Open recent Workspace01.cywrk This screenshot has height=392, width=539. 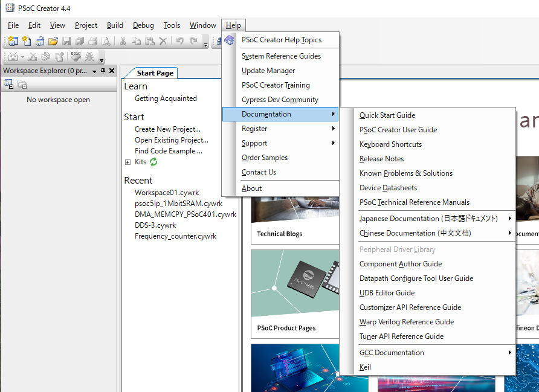click(x=167, y=193)
